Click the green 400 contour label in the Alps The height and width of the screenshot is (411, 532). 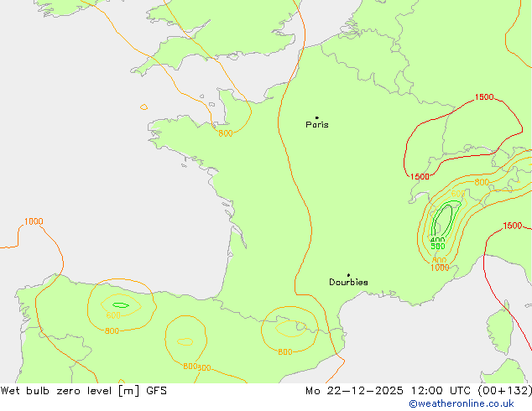click(x=438, y=240)
